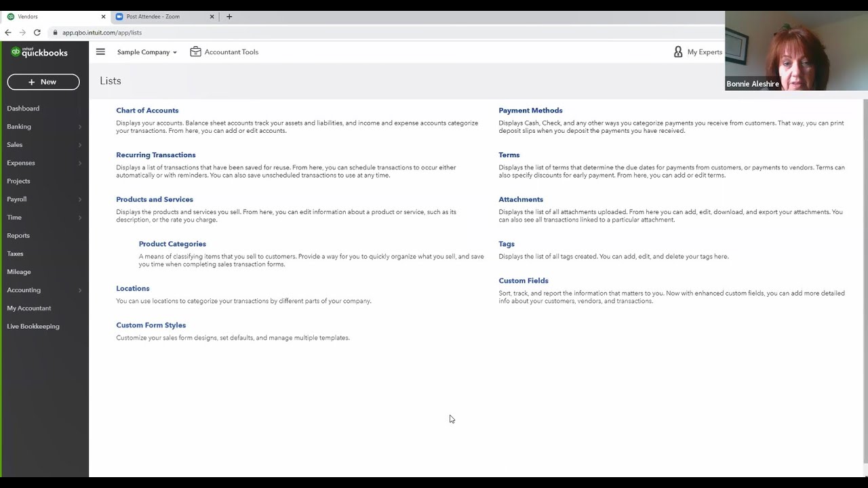Open the Custom Fields list

(x=524, y=281)
